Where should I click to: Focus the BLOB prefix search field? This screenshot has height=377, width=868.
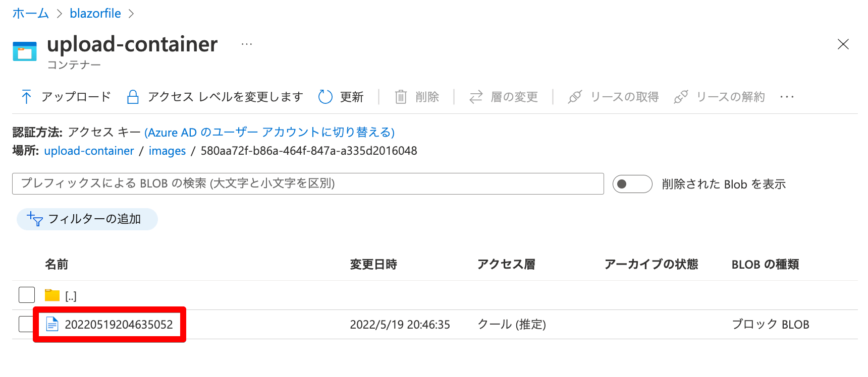pos(308,183)
